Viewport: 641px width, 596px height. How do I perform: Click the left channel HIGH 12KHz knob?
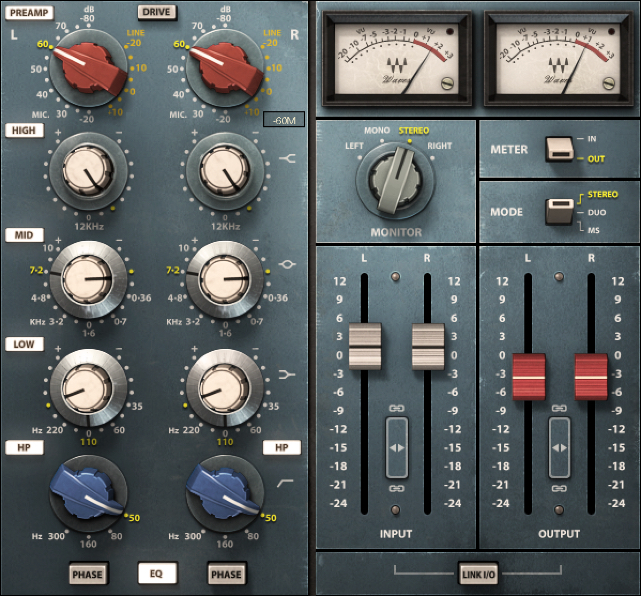click(x=88, y=171)
